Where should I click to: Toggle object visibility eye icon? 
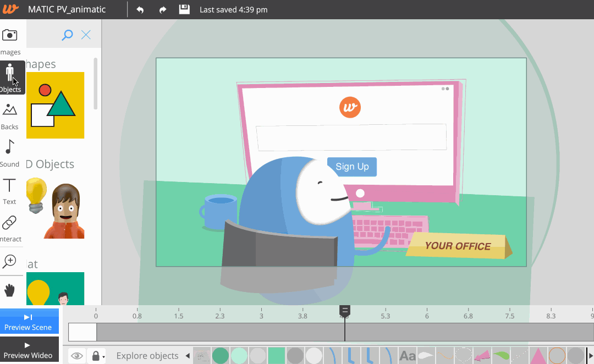[77, 356]
